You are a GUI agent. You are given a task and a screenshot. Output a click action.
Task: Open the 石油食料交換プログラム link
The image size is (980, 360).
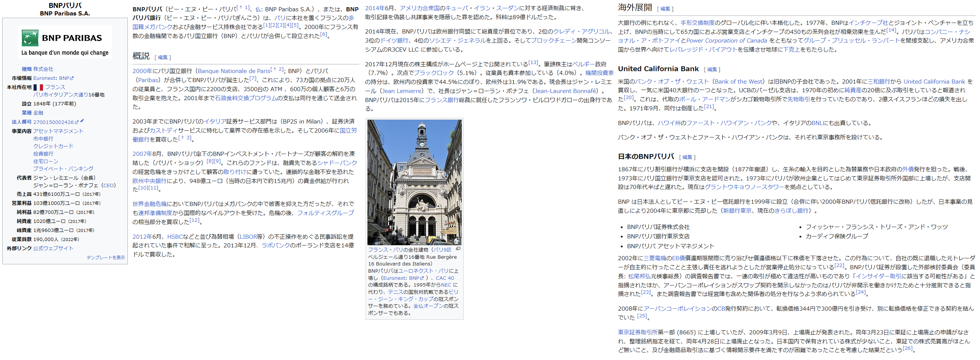246,98
